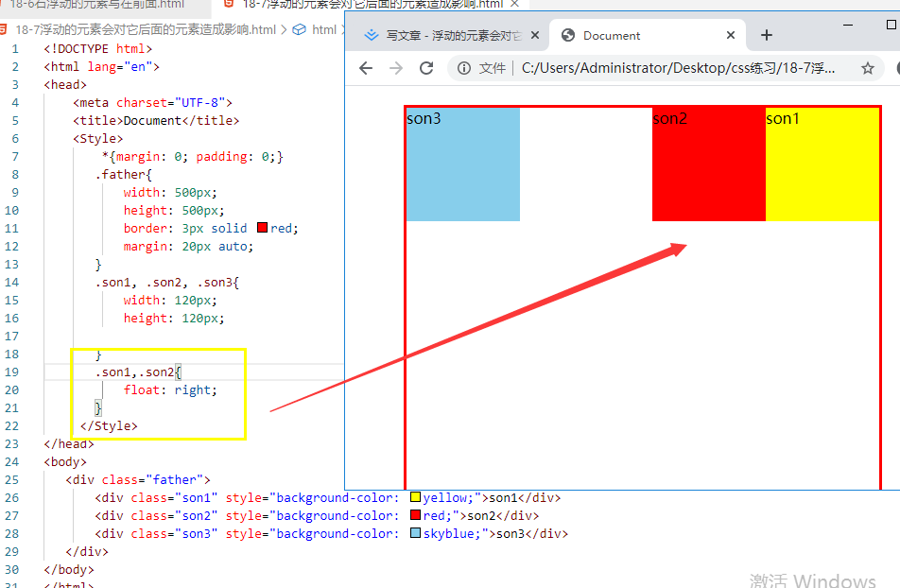This screenshot has width=900, height=588.
Task: Click the html breadcrumb item
Action: pos(323,30)
